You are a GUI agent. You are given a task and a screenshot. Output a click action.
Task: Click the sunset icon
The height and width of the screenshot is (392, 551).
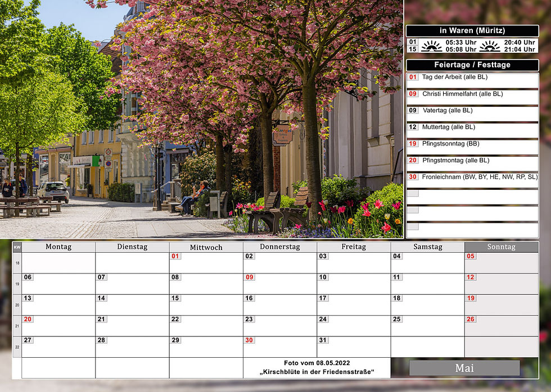(x=490, y=45)
